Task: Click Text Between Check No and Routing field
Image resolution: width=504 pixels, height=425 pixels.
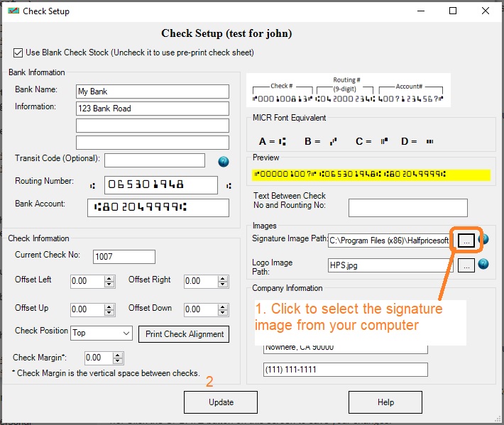Action: pos(408,207)
